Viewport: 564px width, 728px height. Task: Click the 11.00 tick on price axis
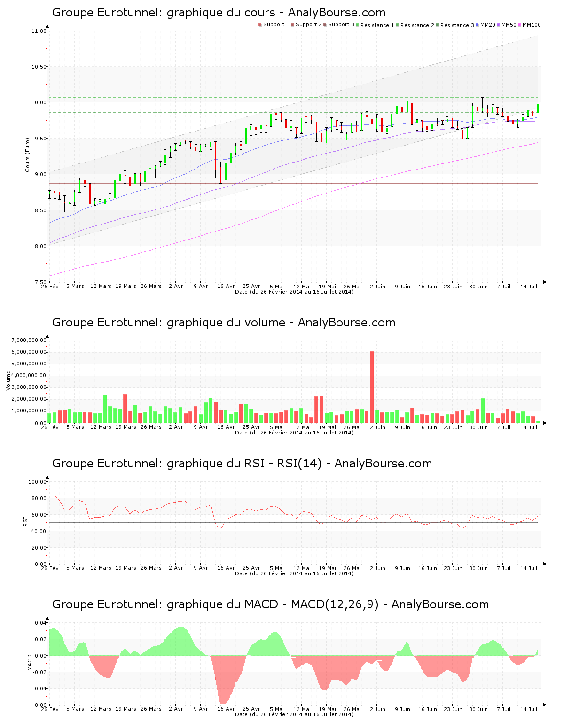pyautogui.click(x=39, y=31)
